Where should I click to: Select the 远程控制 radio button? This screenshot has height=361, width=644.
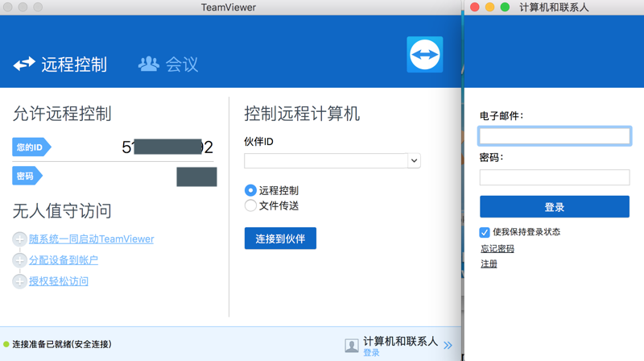click(x=250, y=190)
